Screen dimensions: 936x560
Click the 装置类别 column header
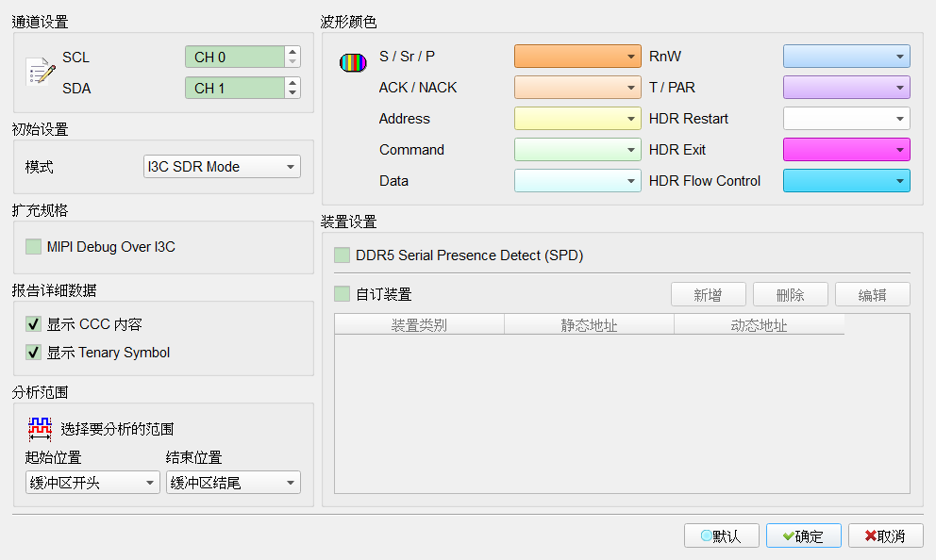click(419, 324)
